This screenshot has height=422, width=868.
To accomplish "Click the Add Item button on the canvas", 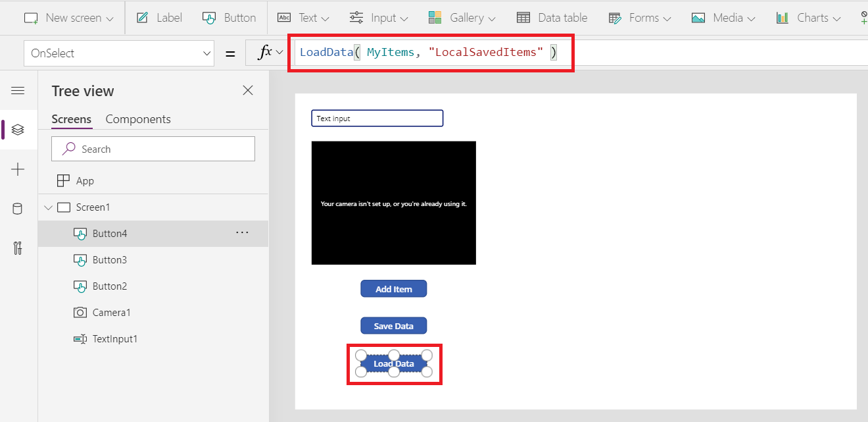I will click(393, 288).
